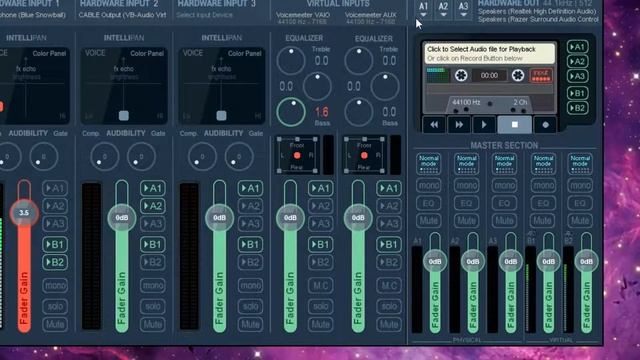Image resolution: width=640 pixels, height=360 pixels.
Task: Mute the Hardware Input 2 strip
Action: pos(153,324)
